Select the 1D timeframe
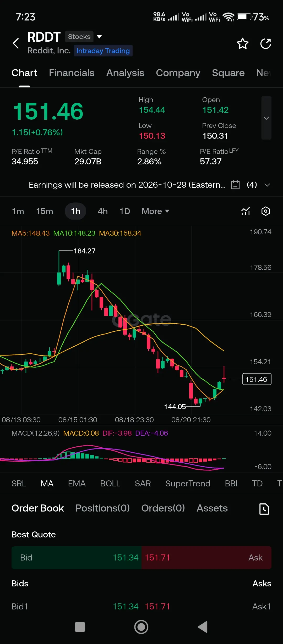Viewport: 283px width, 644px height. click(x=125, y=211)
